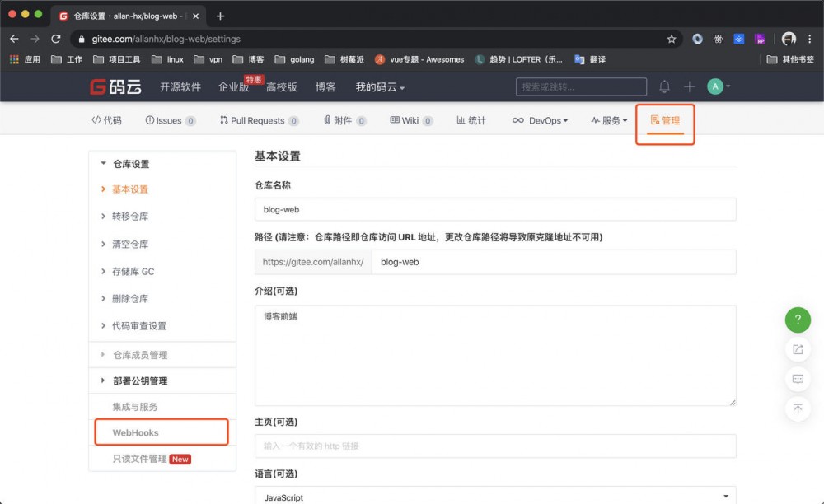Expand the DevOps dropdown
Screen dimensions: 824x504
(x=540, y=119)
